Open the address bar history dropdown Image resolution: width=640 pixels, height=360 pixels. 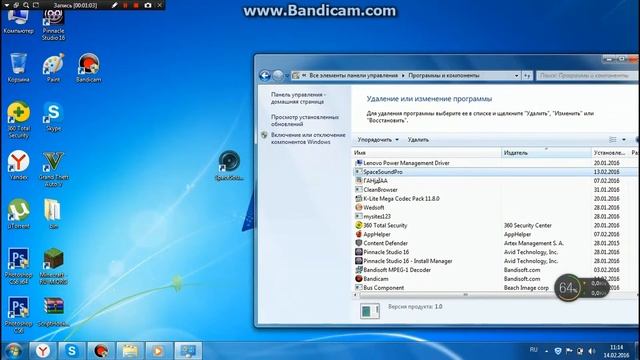click(x=516, y=76)
